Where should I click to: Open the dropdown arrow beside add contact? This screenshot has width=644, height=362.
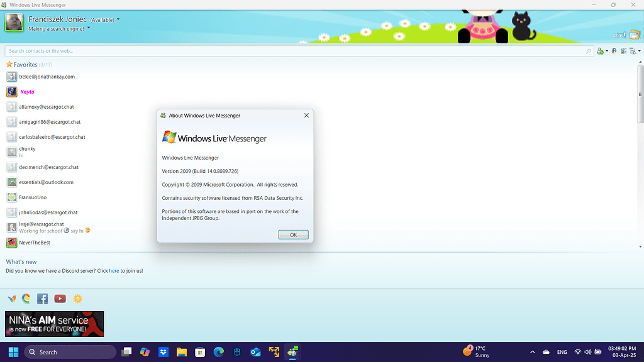[x=608, y=51]
